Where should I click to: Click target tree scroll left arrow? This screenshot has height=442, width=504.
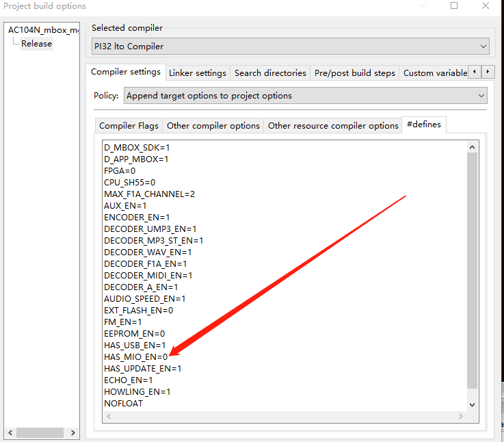[10, 432]
